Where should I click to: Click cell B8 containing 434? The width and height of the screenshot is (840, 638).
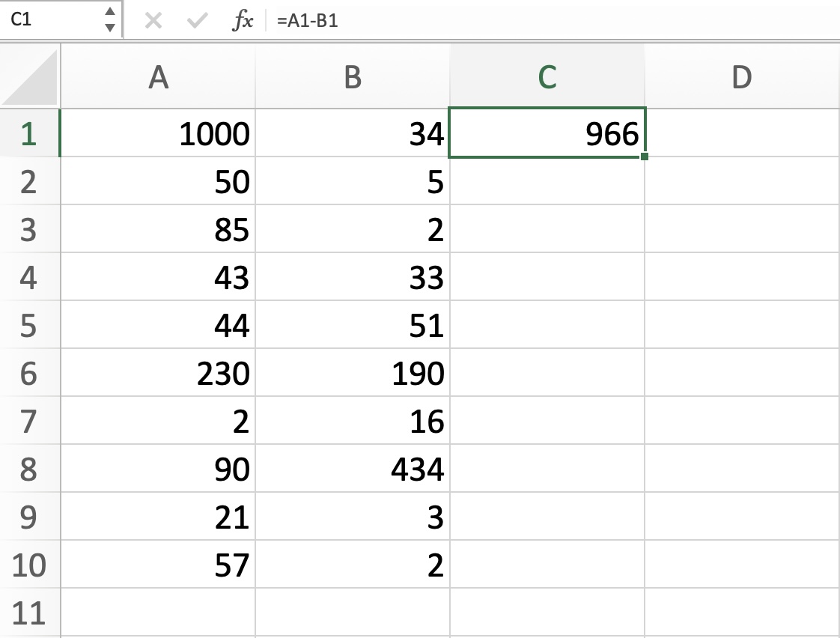(x=353, y=468)
